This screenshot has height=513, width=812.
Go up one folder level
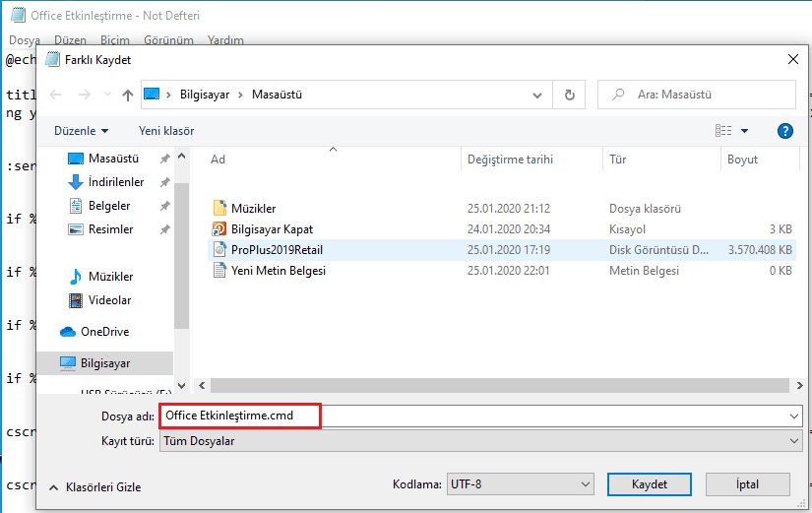[127, 95]
